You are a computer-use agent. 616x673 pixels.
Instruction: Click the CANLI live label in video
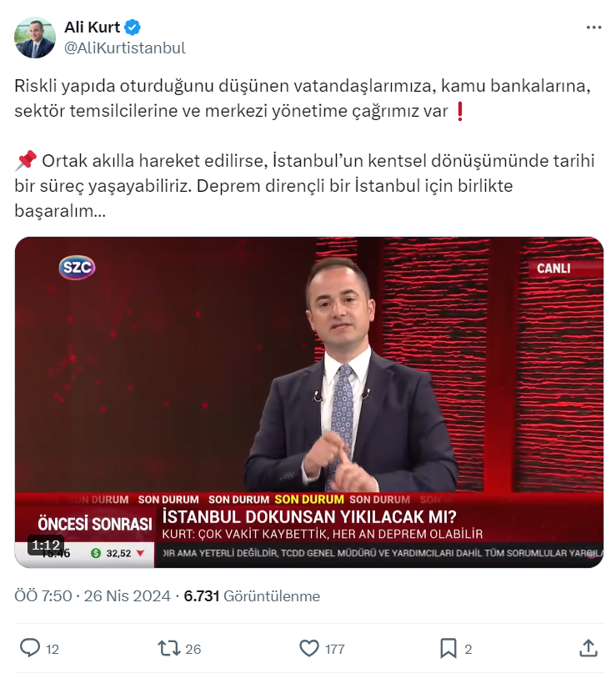(553, 269)
